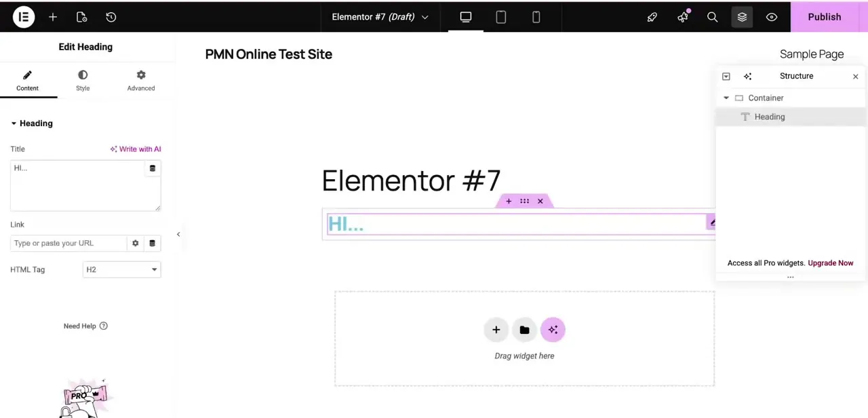868x418 pixels.
Task: Expand the Elementor #7 Draft dropdown
Action: [x=380, y=17]
